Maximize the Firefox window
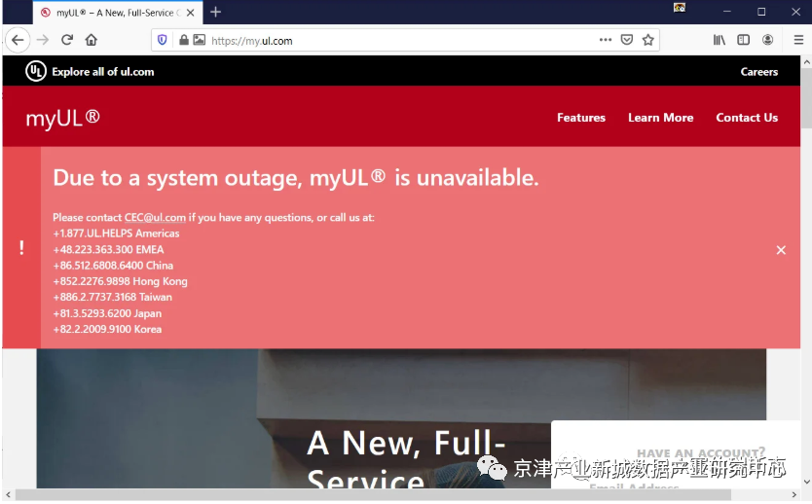This screenshot has height=504, width=812. (761, 12)
